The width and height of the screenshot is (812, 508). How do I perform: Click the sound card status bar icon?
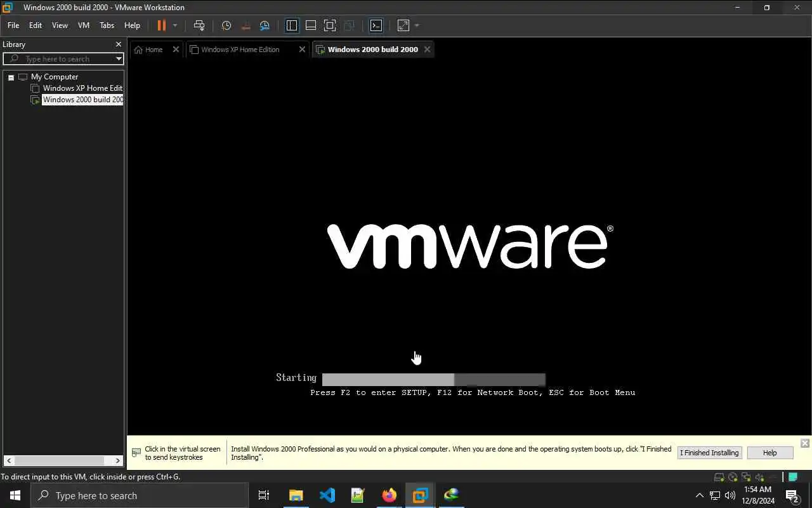tap(759, 477)
